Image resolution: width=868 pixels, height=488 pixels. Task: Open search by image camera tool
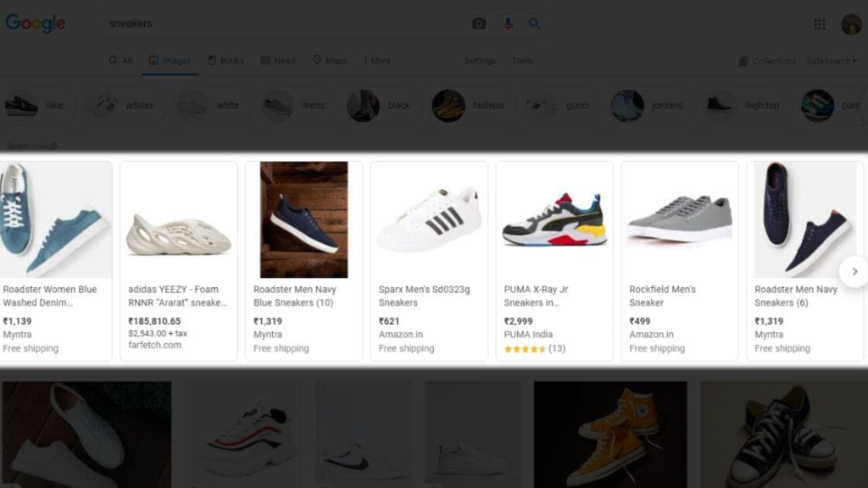click(478, 24)
